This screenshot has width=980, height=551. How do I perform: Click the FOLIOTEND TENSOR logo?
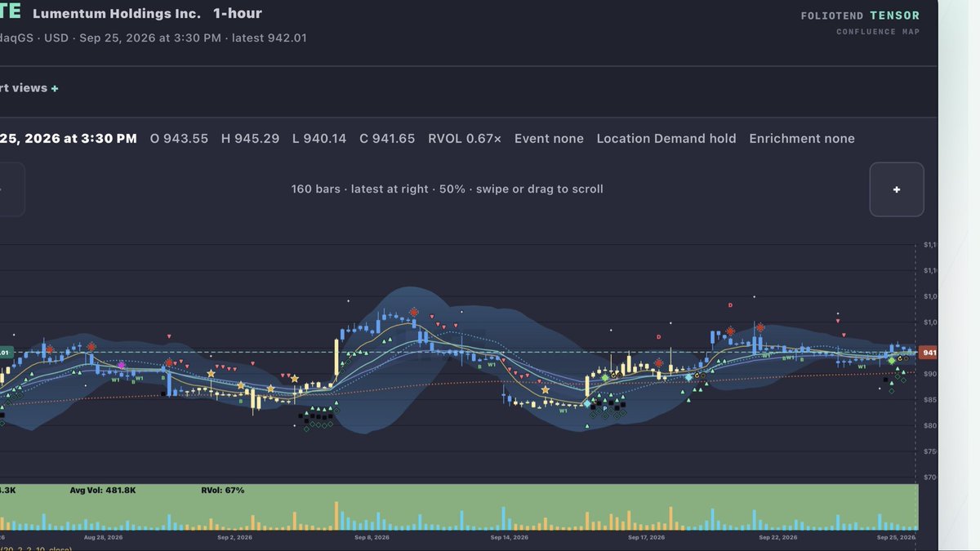[861, 16]
